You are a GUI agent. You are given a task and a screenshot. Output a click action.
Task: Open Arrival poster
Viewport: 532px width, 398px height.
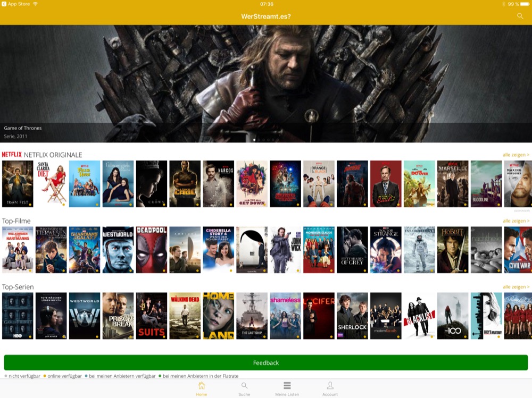coord(185,250)
